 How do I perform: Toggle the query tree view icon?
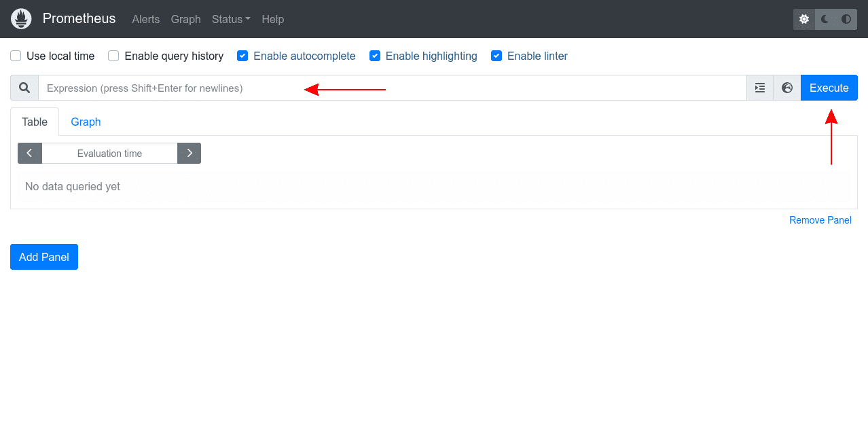point(759,88)
